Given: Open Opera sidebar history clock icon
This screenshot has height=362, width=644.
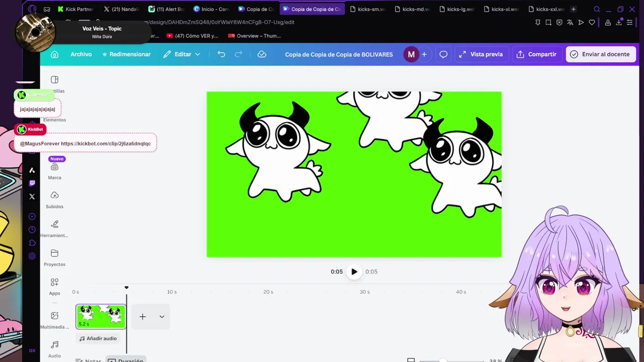Looking at the screenshot, I should 32,230.
